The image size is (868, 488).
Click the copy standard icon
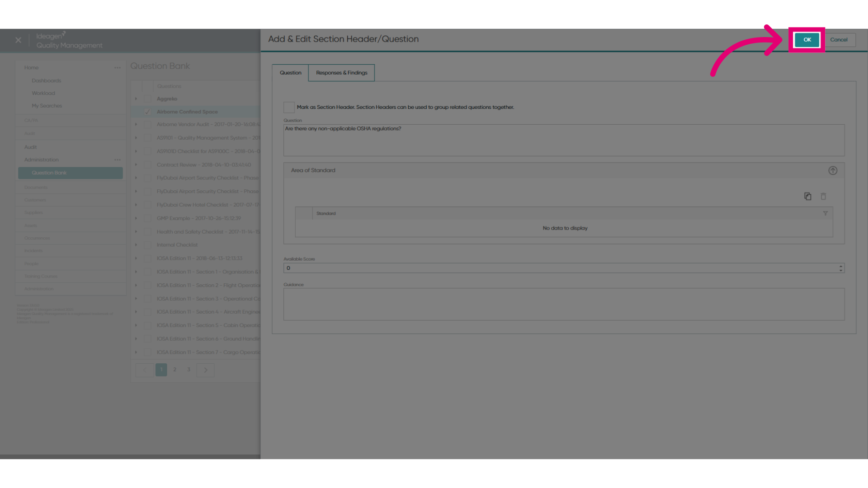[807, 196]
